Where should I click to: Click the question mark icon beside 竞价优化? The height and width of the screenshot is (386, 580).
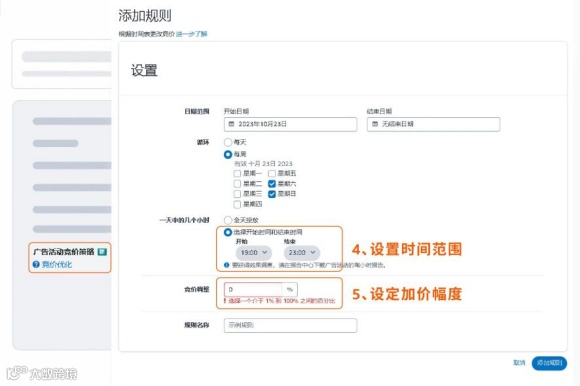36,264
